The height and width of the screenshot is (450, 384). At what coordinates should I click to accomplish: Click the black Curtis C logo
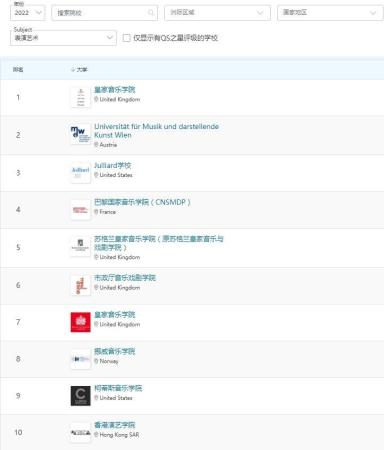(80, 396)
